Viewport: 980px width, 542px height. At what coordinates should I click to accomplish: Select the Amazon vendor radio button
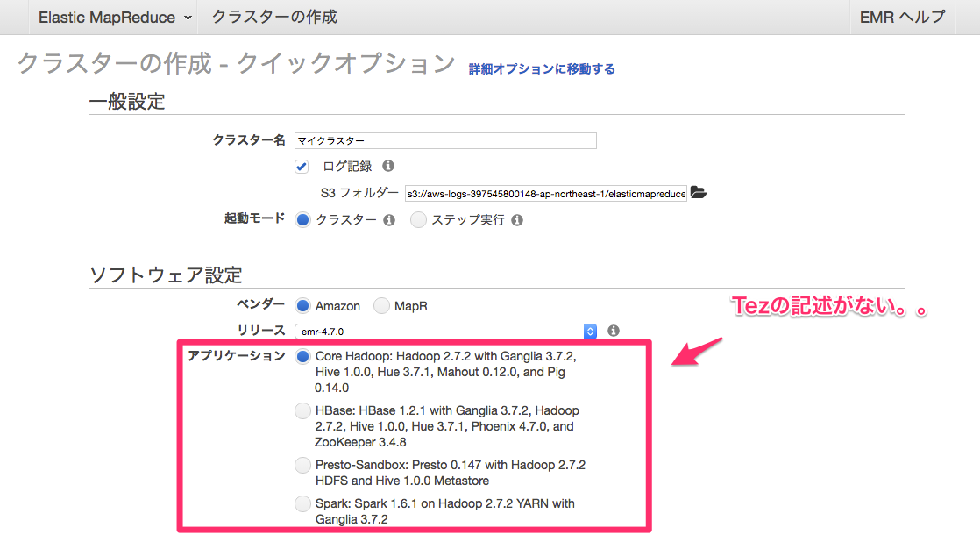pos(302,306)
